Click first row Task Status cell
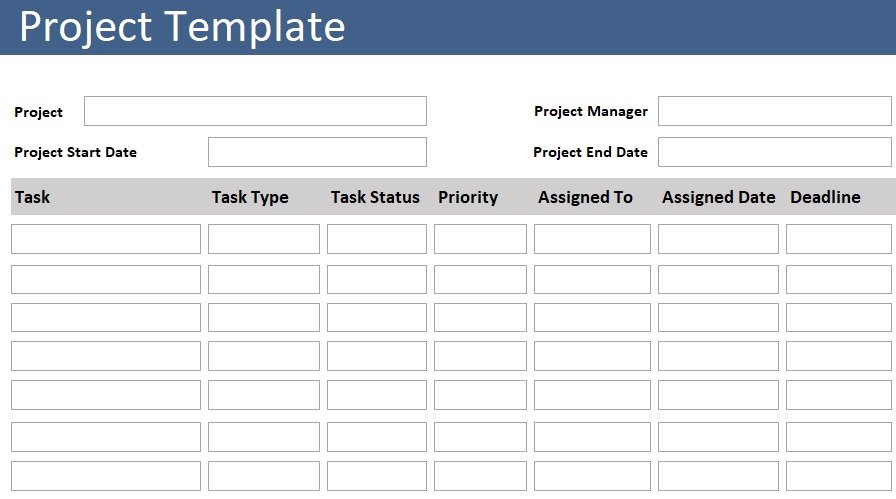Screen dimensions: 896x499 click(x=377, y=239)
